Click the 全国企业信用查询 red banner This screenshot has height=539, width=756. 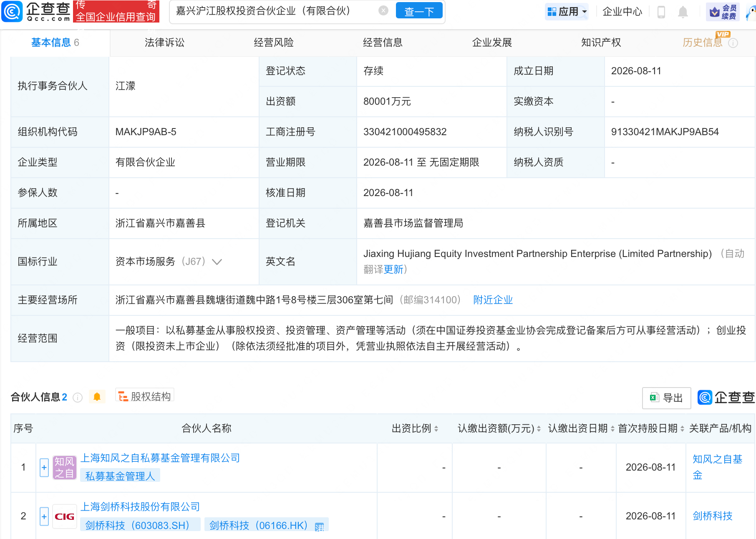tap(116, 11)
